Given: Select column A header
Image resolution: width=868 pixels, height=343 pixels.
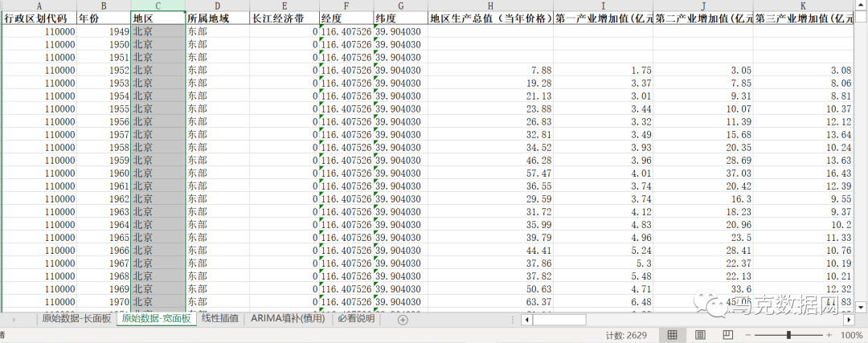Looking at the screenshot, I should point(39,6).
